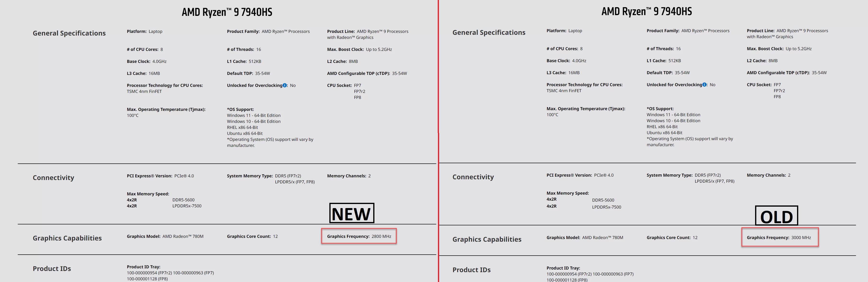Screen dimensions: 868x282
Task: Click 'Product Line' entry on right page
Action: [x=787, y=34]
